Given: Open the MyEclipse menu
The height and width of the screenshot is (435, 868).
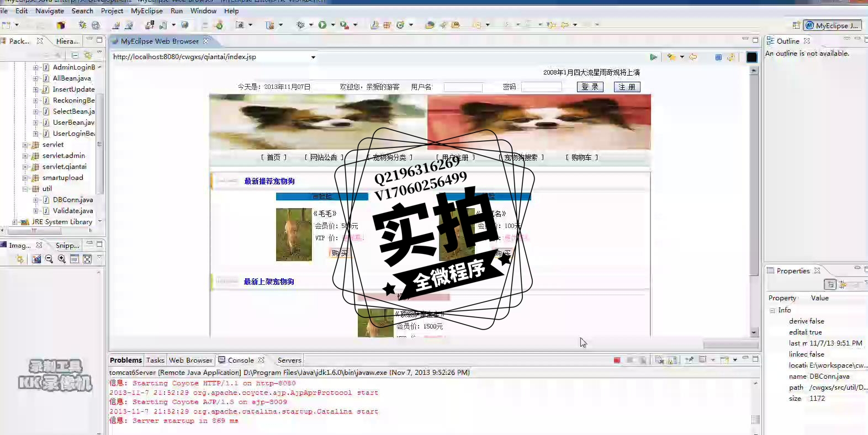Looking at the screenshot, I should 147,10.
